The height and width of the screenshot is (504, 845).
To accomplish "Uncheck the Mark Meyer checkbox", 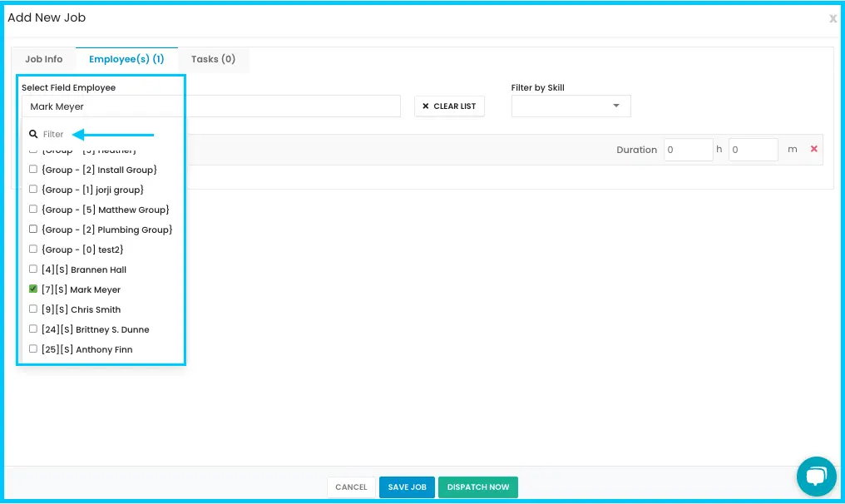I will point(33,289).
